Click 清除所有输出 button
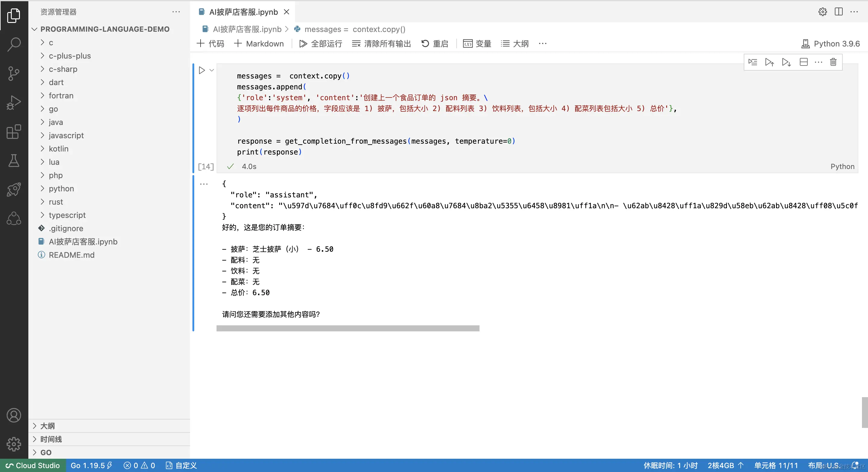This screenshot has height=472, width=868. 382,43
